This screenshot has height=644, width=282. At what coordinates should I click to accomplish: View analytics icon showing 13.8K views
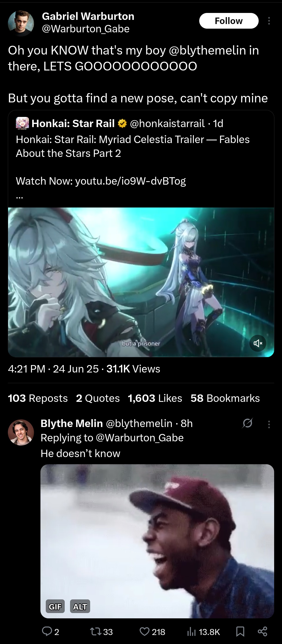pyautogui.click(x=191, y=632)
